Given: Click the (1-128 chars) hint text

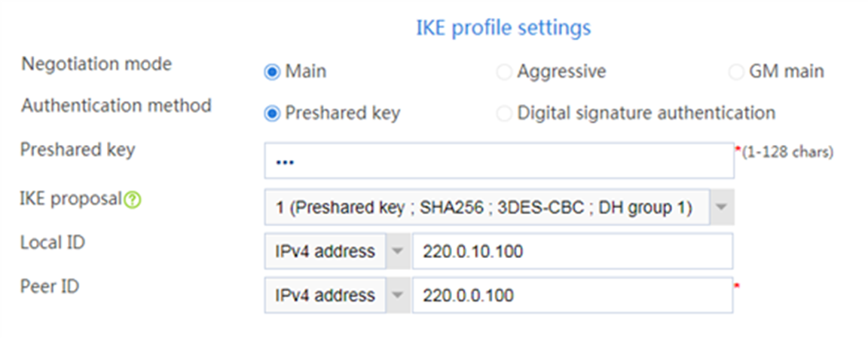Looking at the screenshot, I should (x=787, y=152).
